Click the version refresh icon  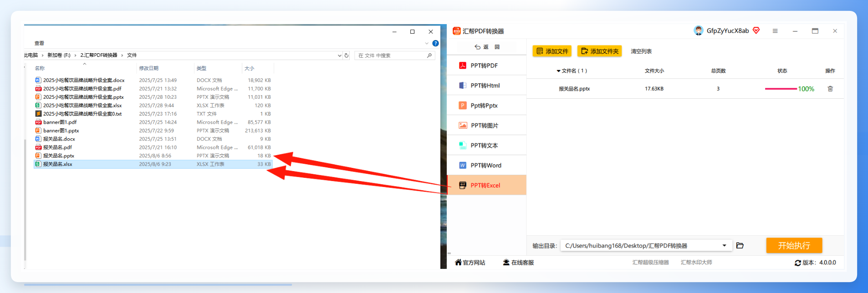pos(798,263)
